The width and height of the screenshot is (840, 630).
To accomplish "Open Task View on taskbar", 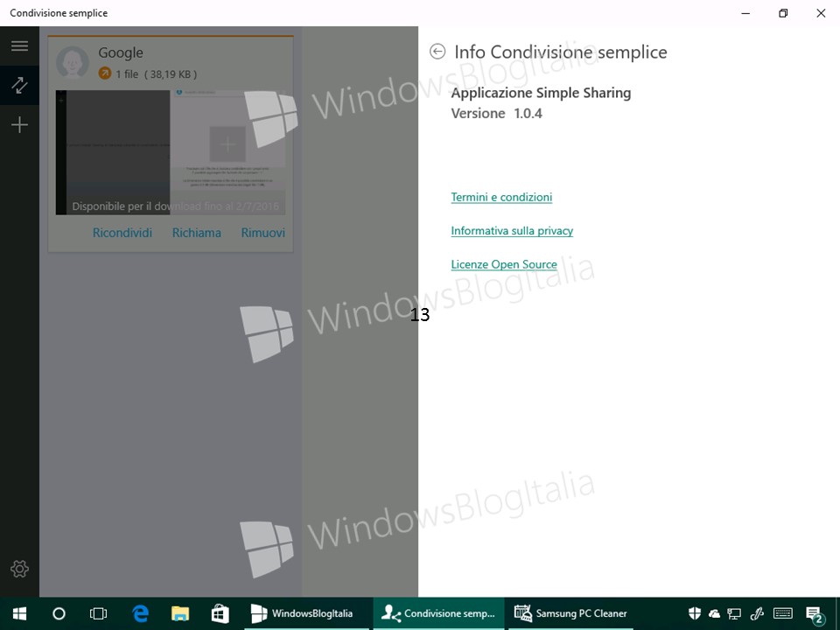I will point(98,613).
